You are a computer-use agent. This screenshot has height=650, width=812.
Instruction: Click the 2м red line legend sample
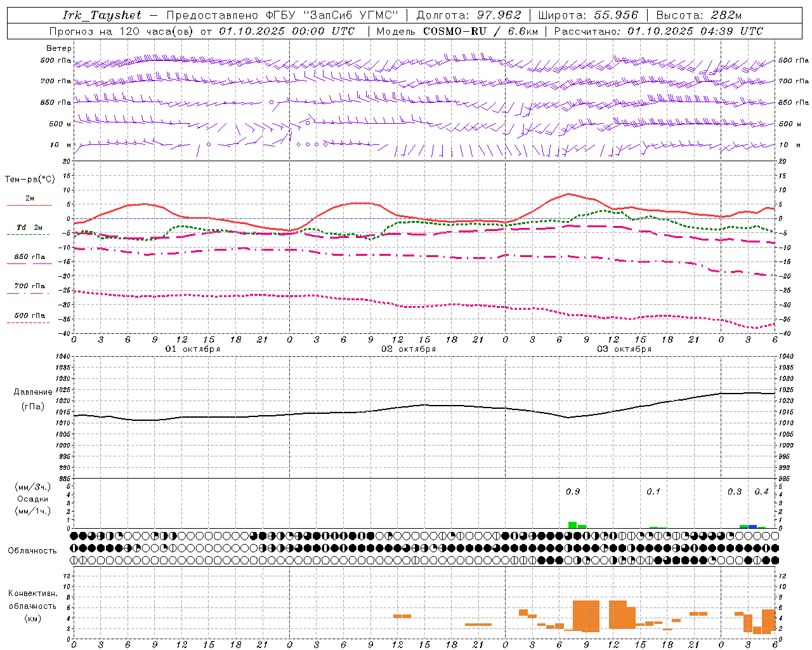click(29, 205)
